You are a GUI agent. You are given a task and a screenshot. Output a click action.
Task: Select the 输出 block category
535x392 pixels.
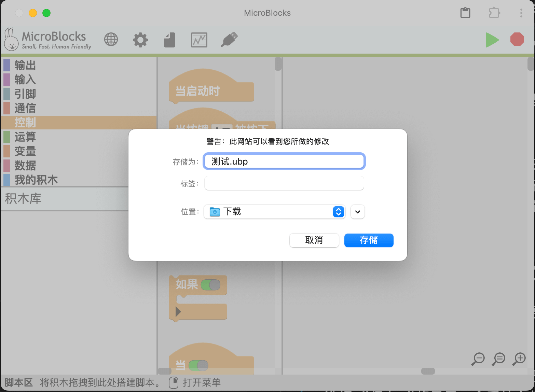(79, 65)
